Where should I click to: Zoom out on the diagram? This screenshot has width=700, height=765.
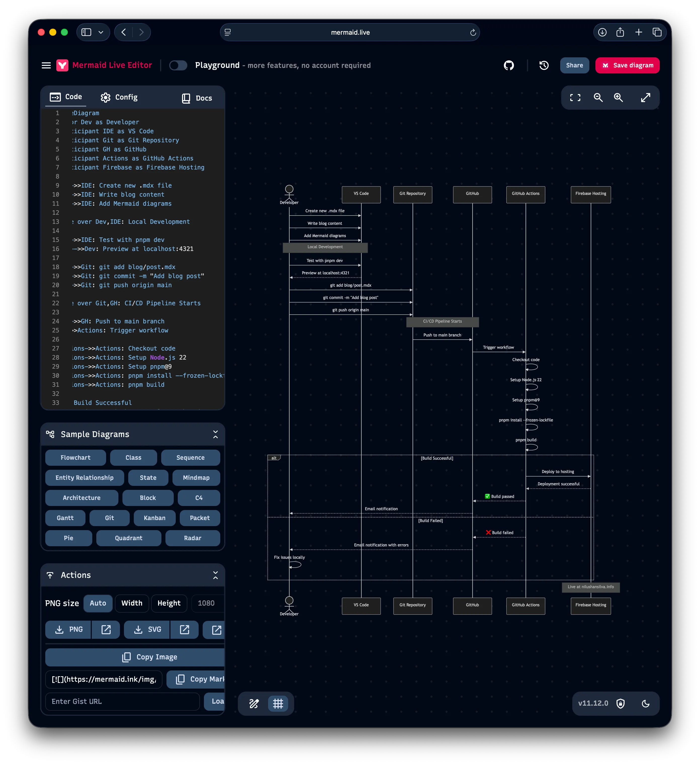[598, 98]
